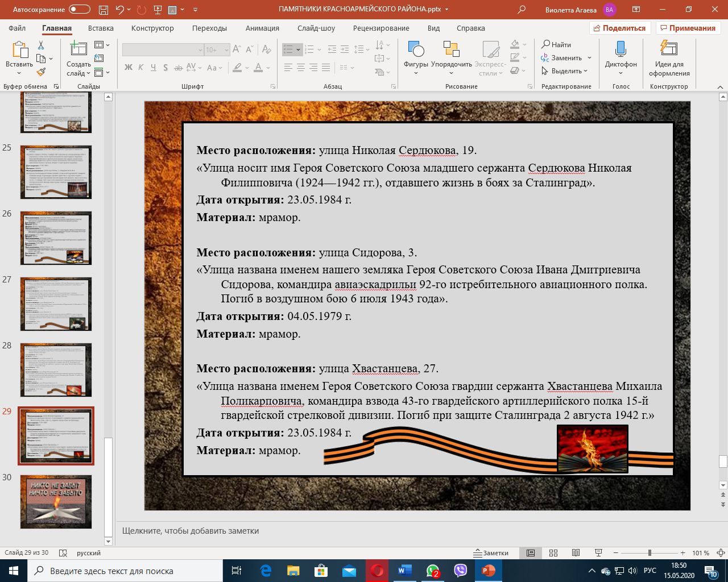The image size is (728, 582).
Task: Start slide show from status bar
Action: coord(598,553)
